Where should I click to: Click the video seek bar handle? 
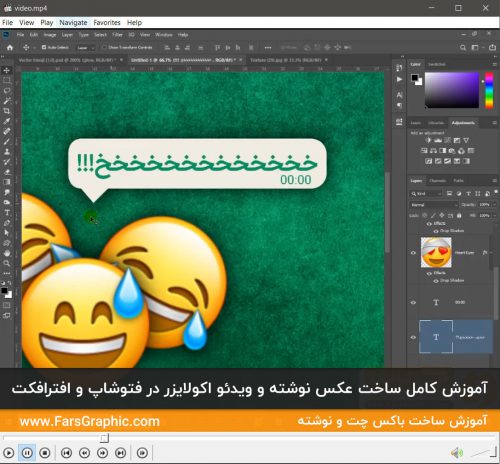click(x=104, y=438)
